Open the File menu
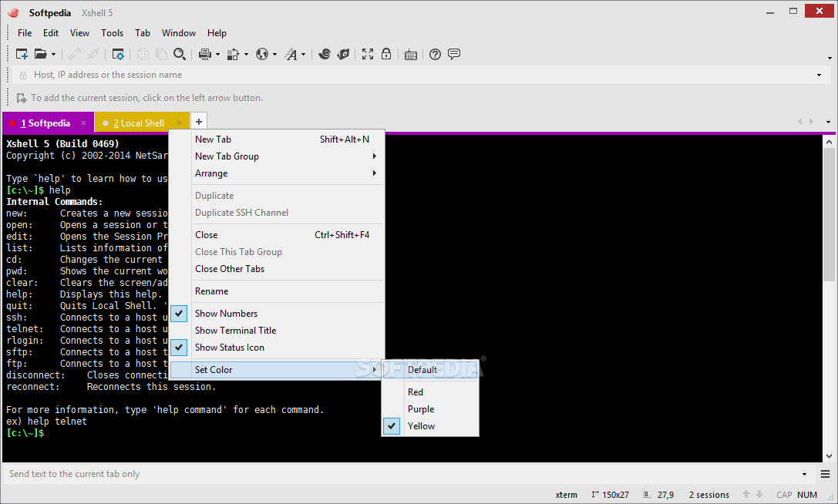This screenshot has height=504, width=838. tap(25, 33)
